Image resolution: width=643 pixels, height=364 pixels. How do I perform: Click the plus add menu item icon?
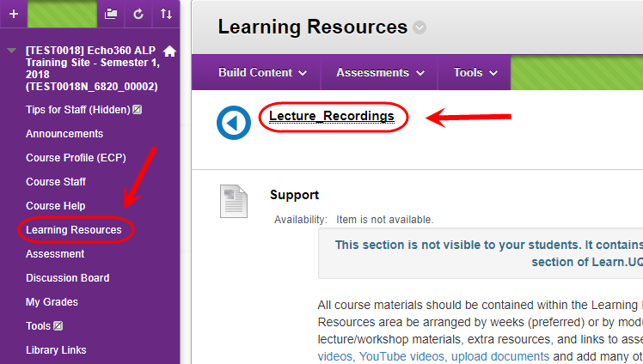coord(14,14)
